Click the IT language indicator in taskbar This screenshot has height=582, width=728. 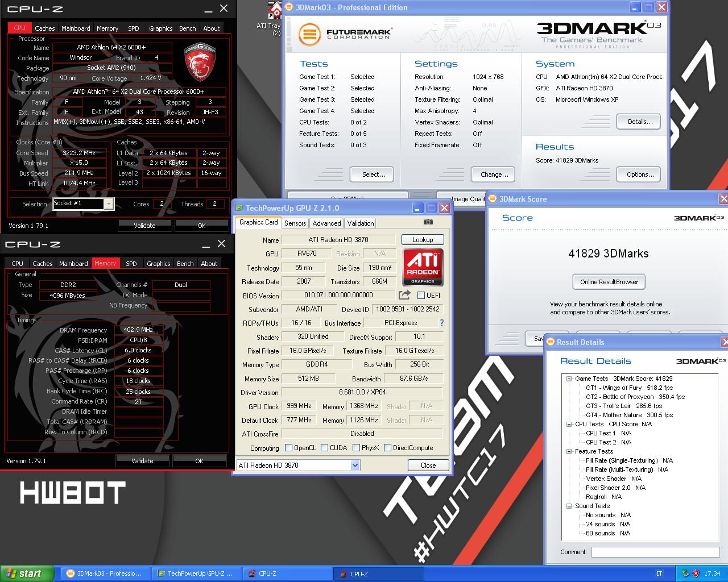point(659,573)
